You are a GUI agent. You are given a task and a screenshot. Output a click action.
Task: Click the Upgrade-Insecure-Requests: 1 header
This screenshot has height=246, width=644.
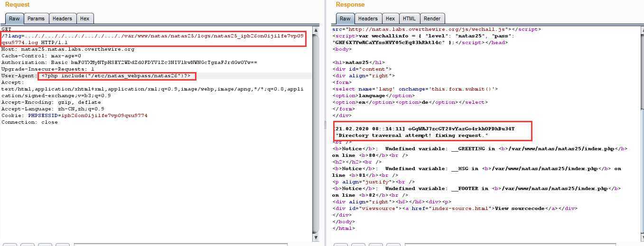47,69
